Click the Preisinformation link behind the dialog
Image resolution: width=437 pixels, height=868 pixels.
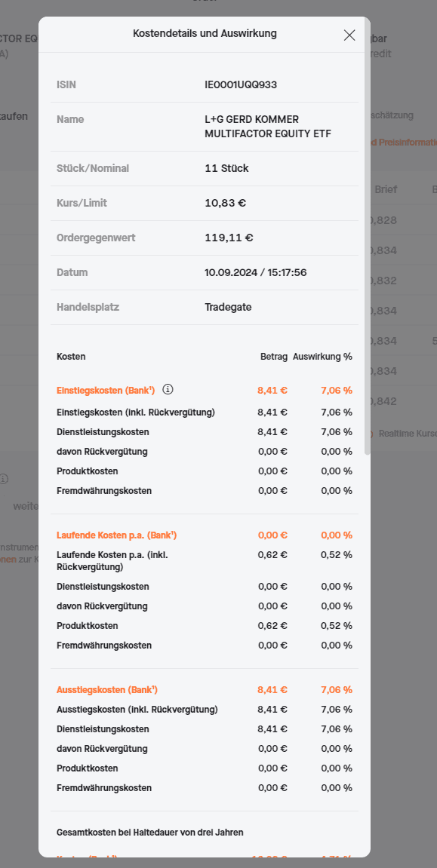coord(407,143)
